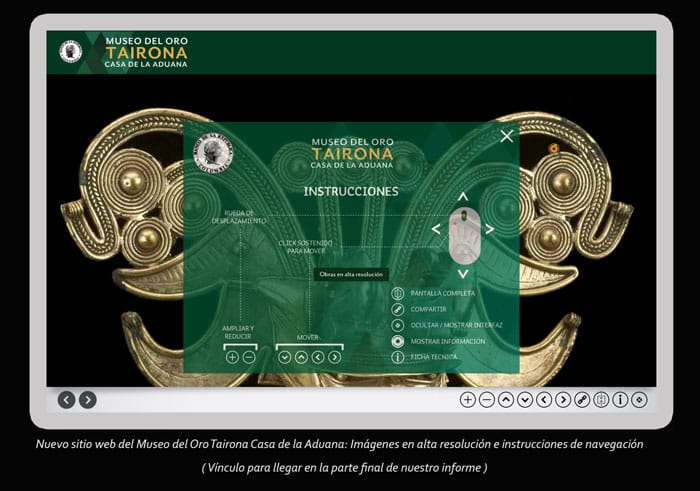Click the 'AMPLIAR Y REDUCIR' label
The width and height of the screenshot is (700, 491).
point(238,332)
